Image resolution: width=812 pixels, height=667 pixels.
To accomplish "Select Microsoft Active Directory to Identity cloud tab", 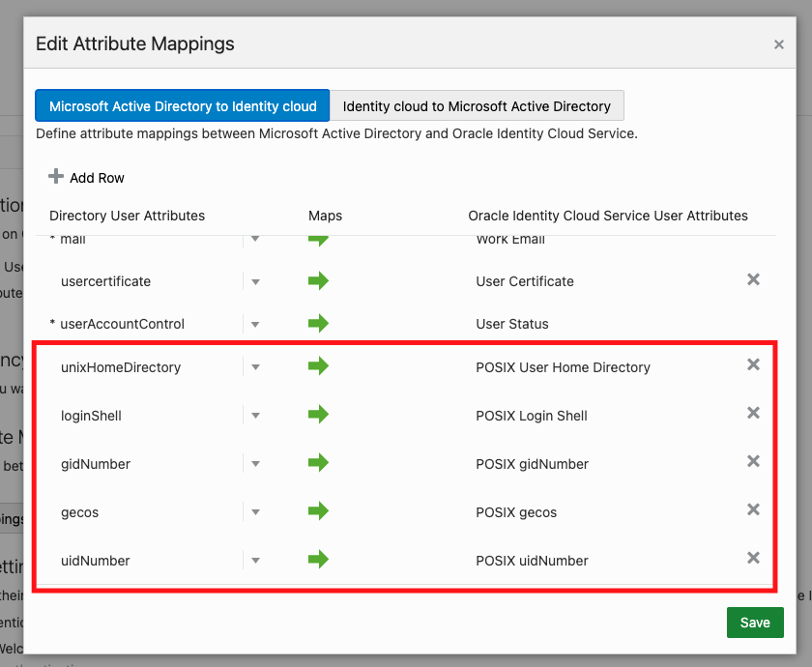I will coord(182,105).
